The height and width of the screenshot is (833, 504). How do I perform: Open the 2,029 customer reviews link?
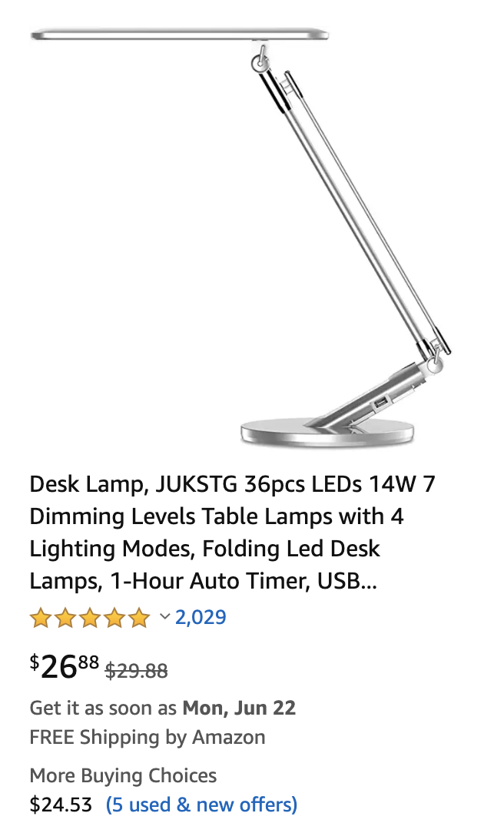[x=201, y=617]
